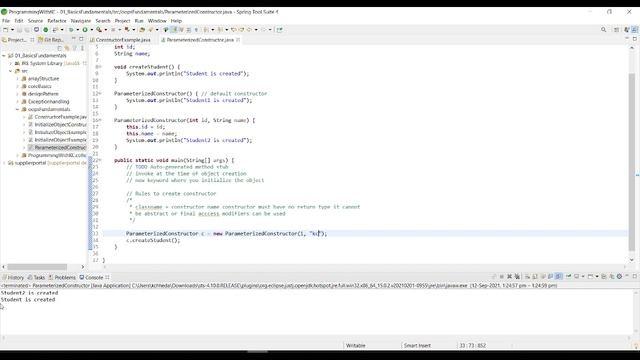Minimize the console panel
The height and width of the screenshot is (360, 640).
627,276
